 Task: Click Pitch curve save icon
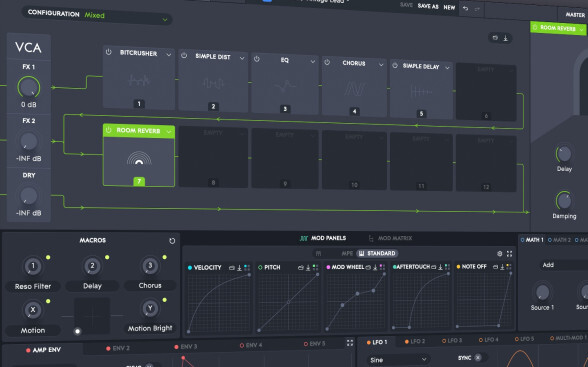(308, 267)
